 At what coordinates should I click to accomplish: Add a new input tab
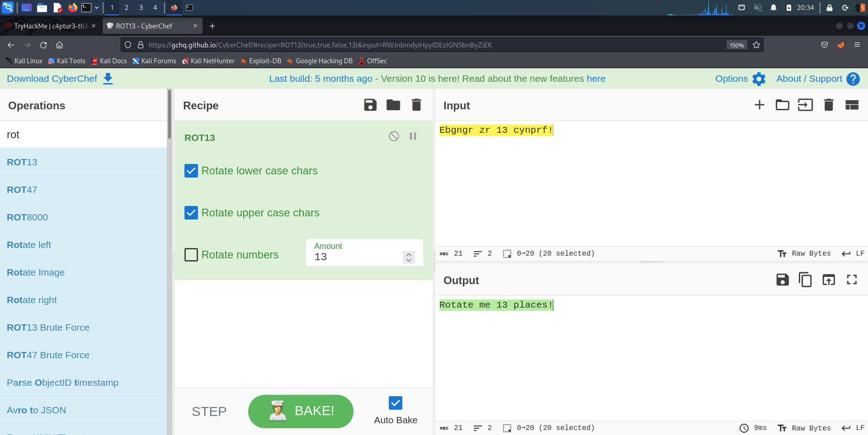759,105
